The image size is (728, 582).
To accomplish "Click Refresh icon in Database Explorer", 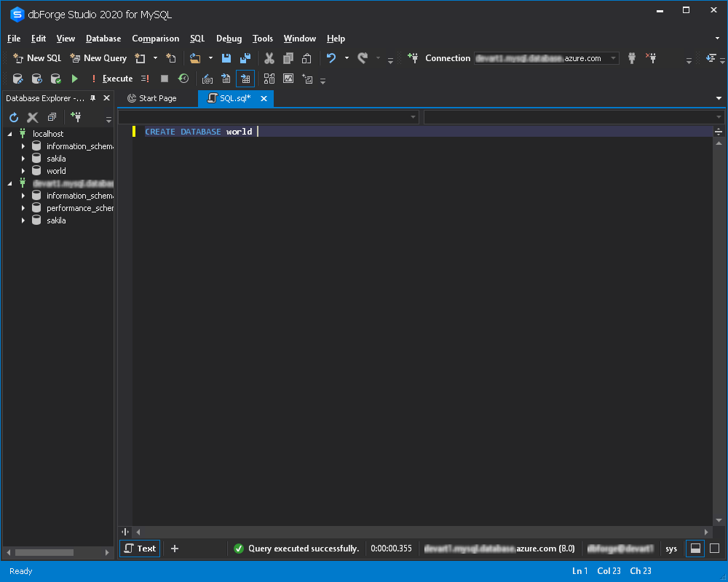I will 14,117.
